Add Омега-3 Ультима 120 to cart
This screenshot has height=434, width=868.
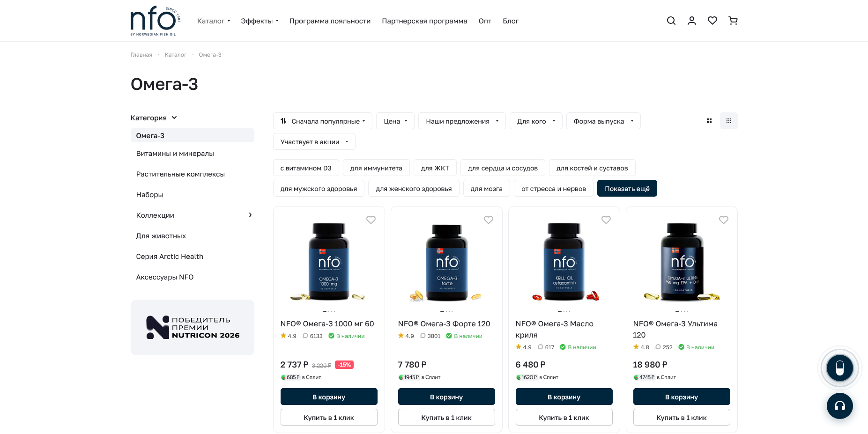pyautogui.click(x=682, y=397)
